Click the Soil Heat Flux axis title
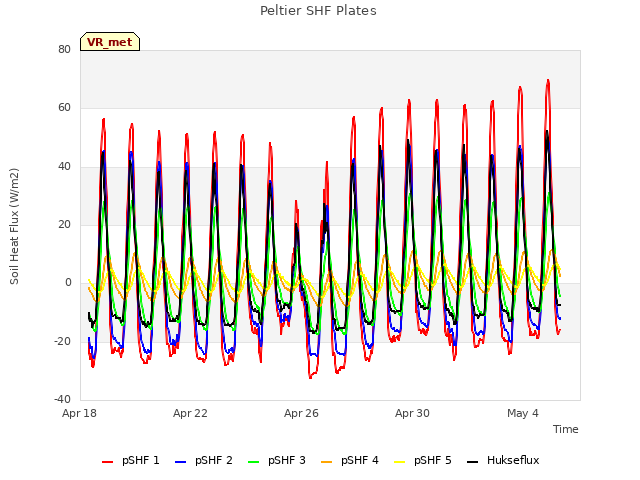 (x=14, y=226)
